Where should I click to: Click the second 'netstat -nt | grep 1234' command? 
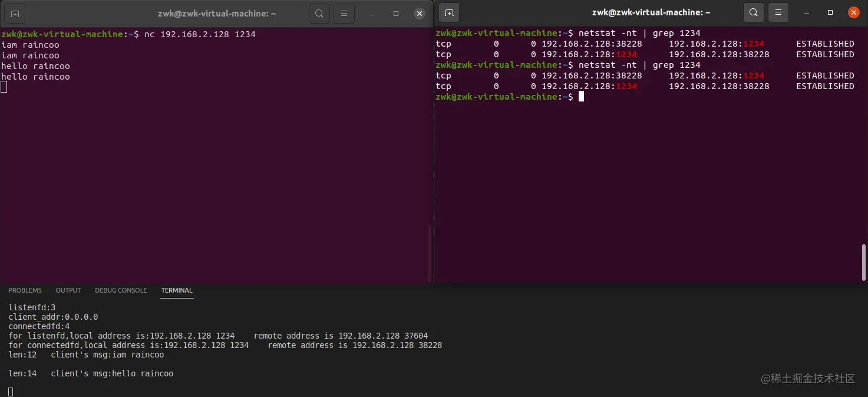point(639,65)
